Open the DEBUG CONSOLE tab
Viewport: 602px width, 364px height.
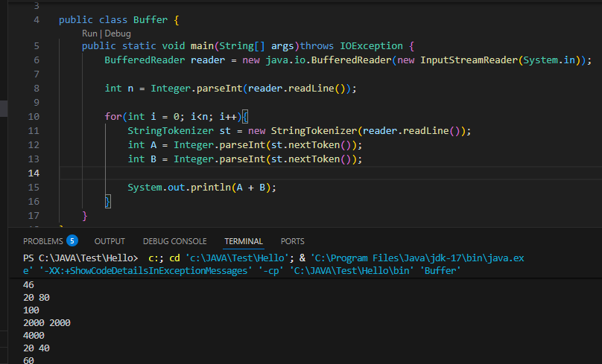tap(174, 241)
